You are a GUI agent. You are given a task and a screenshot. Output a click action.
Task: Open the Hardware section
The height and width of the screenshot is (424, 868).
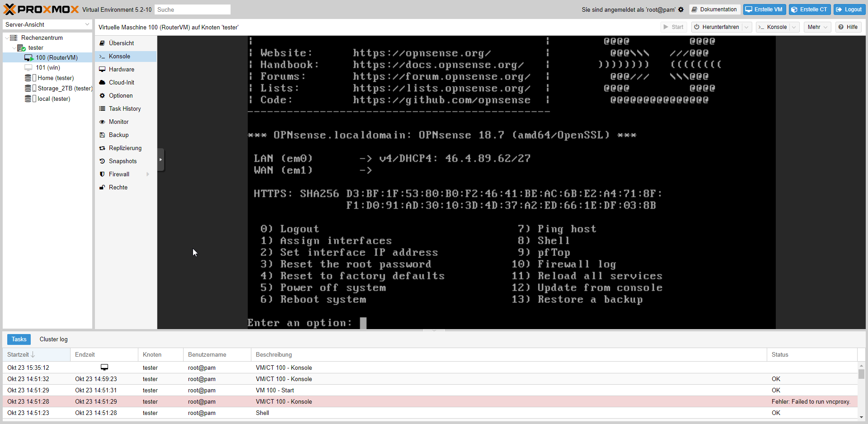[121, 70]
